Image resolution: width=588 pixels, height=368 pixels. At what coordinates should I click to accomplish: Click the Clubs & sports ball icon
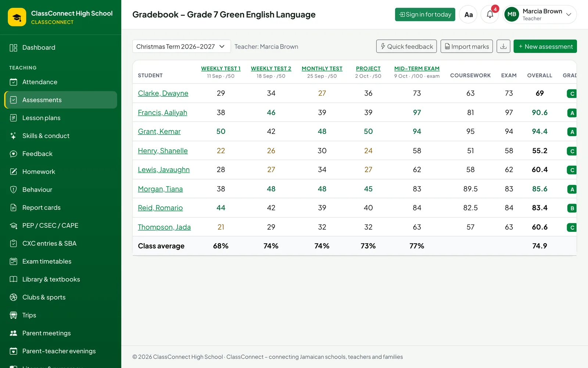coord(14,297)
